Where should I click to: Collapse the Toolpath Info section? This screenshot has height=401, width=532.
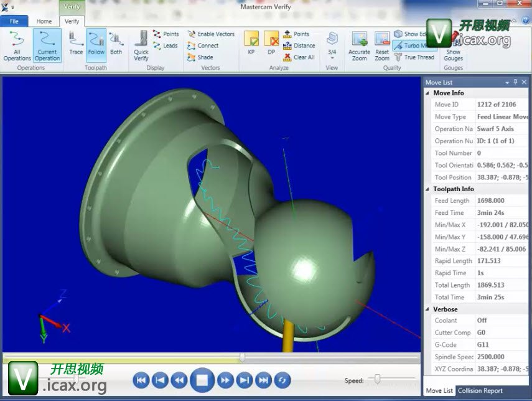[x=428, y=189]
